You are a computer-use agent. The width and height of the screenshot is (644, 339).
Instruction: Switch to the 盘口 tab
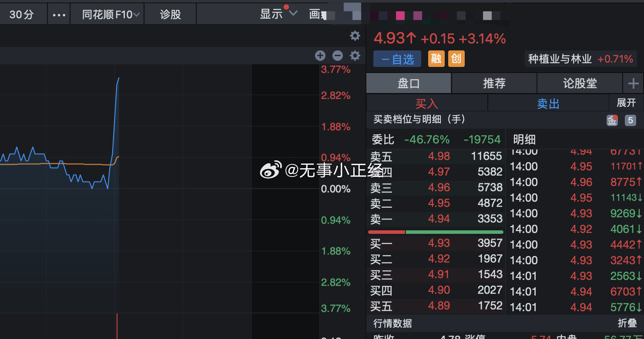coord(409,83)
